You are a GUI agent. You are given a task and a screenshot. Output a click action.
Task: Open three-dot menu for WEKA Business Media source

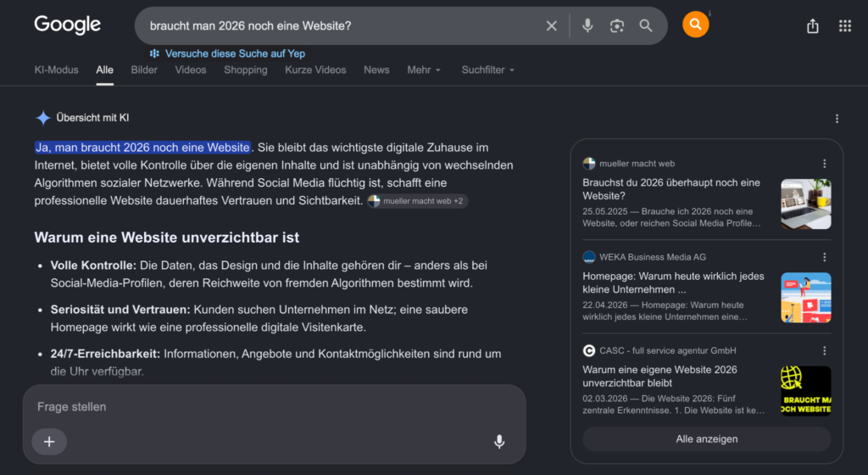pyautogui.click(x=824, y=257)
